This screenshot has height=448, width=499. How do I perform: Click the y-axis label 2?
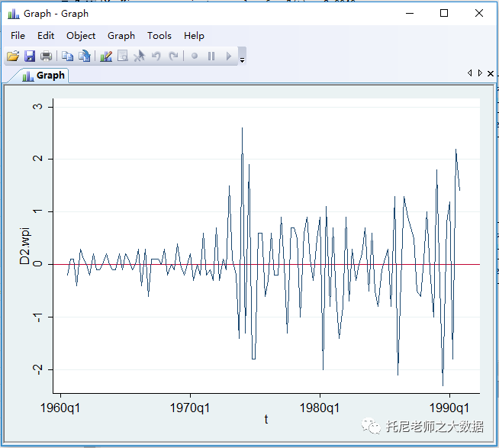pos(37,158)
